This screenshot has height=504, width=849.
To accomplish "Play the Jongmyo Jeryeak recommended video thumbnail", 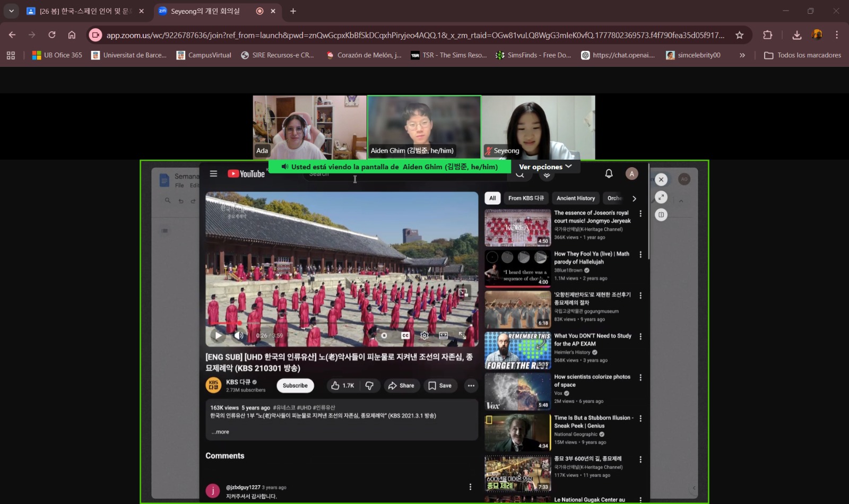I will pos(518,227).
